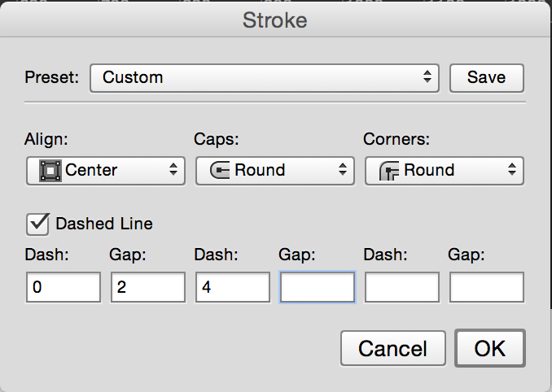Expand the Caps dropdown arrows

click(343, 170)
